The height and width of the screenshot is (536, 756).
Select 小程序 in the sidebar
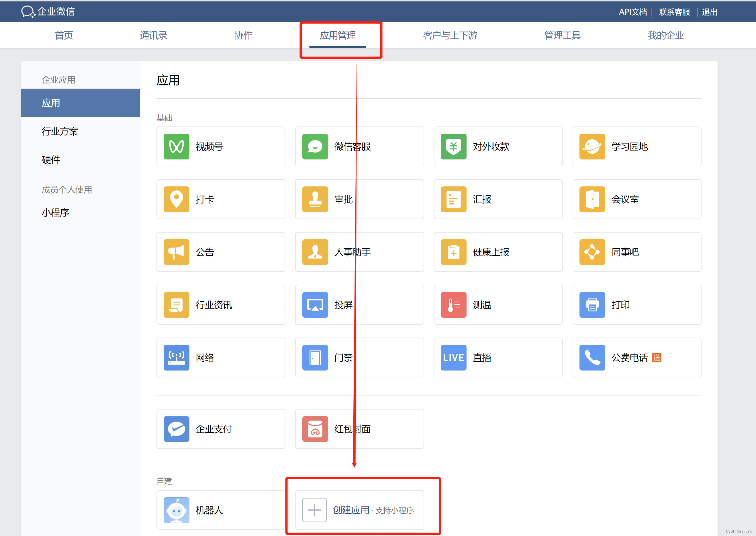55,213
